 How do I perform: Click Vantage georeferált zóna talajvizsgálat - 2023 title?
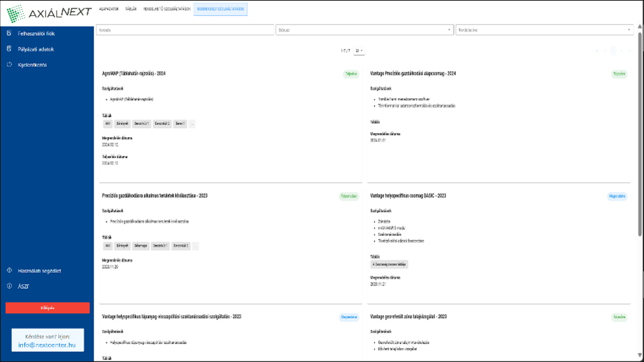pyautogui.click(x=408, y=317)
